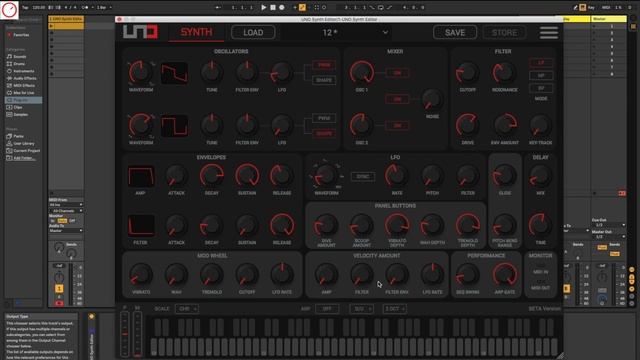Click the AMP envelope shape display
Image resolution: width=640 pixels, height=360 pixels.
[x=141, y=176]
